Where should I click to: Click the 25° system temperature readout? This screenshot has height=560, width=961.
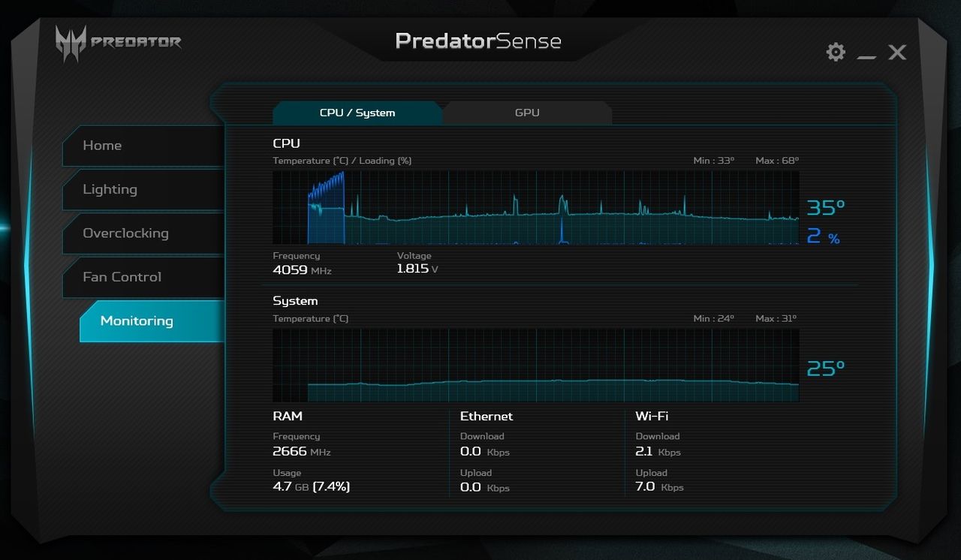(x=826, y=369)
